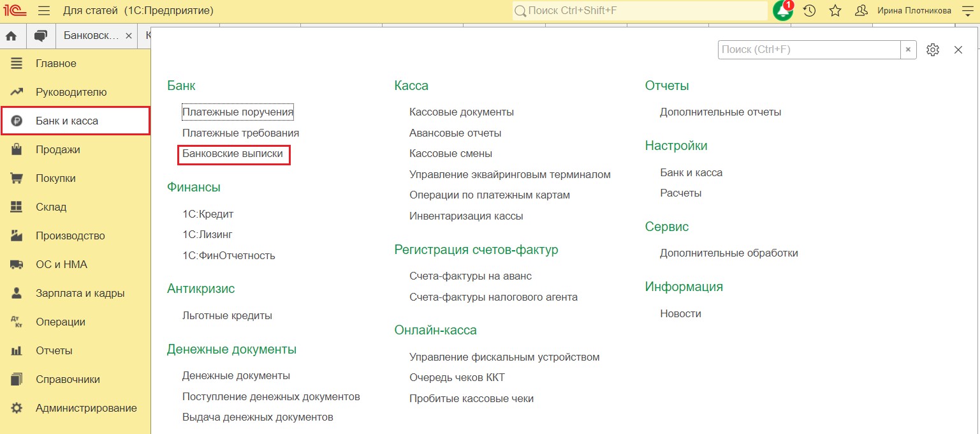Select the Банк и касса section
The image size is (980, 434).
pyautogui.click(x=75, y=121)
